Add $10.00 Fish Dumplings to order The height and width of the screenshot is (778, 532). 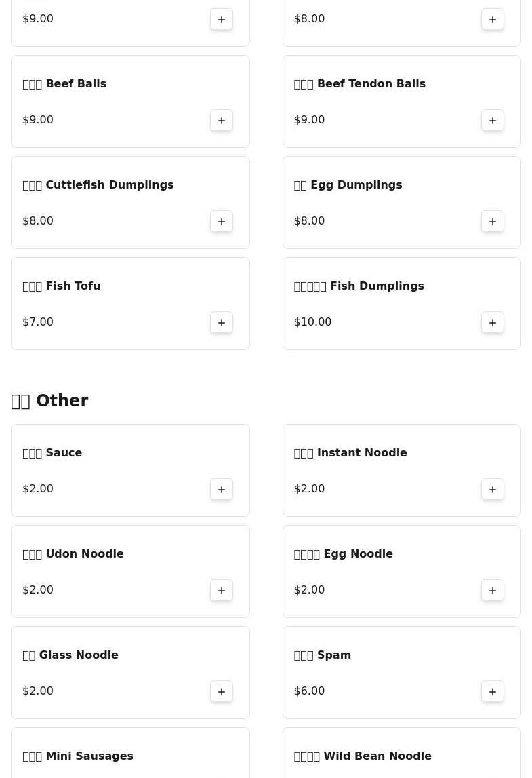493,322
